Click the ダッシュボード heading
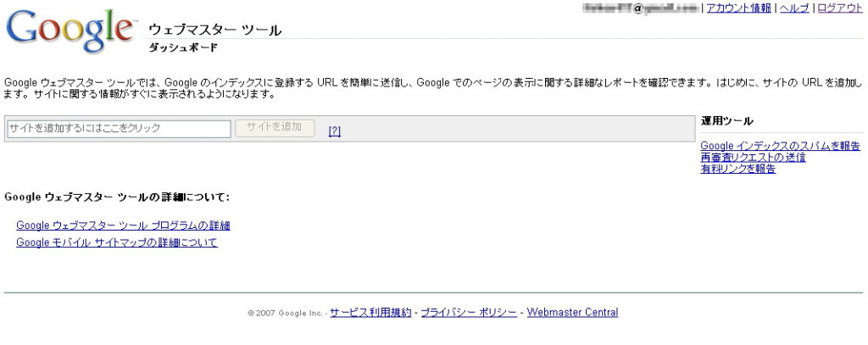 pyautogui.click(x=183, y=48)
